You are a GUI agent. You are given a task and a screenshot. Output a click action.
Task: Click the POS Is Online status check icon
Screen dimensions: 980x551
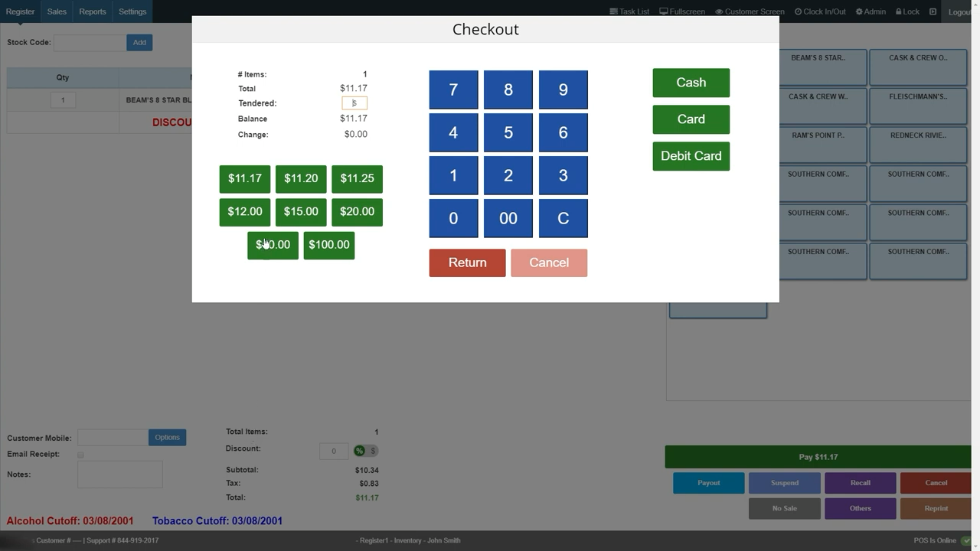(965, 540)
